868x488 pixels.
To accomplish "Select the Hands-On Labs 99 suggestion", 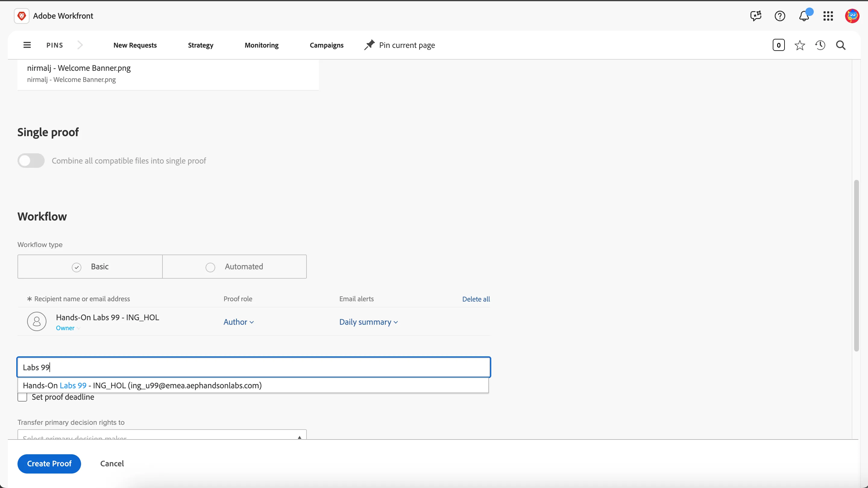I will point(253,385).
